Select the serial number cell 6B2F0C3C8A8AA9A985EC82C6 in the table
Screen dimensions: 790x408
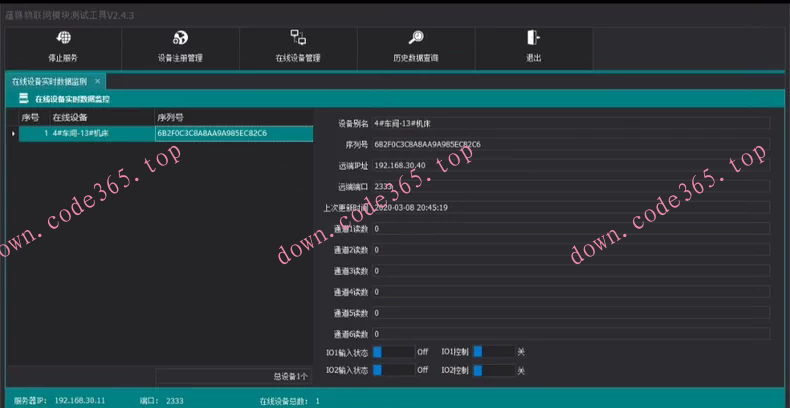(x=234, y=133)
